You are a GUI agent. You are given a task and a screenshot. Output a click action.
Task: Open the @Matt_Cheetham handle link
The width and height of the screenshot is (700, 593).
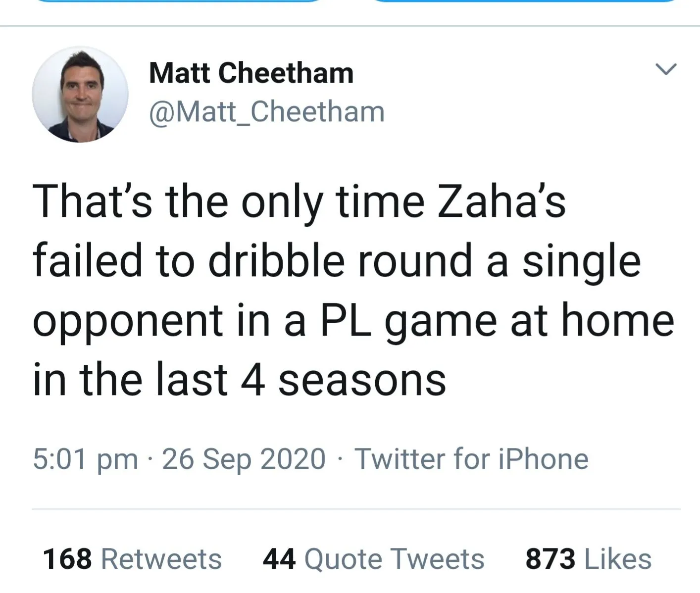(x=266, y=111)
